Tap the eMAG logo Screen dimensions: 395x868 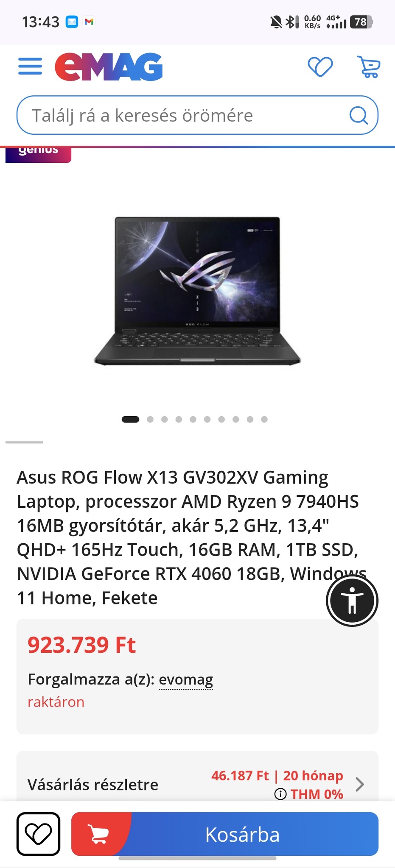[x=109, y=67]
